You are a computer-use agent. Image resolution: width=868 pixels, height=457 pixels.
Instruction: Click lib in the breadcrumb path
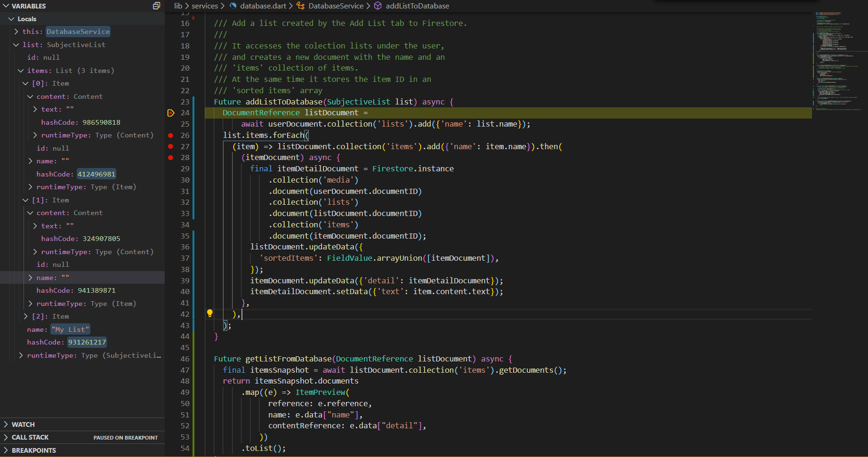click(x=178, y=6)
